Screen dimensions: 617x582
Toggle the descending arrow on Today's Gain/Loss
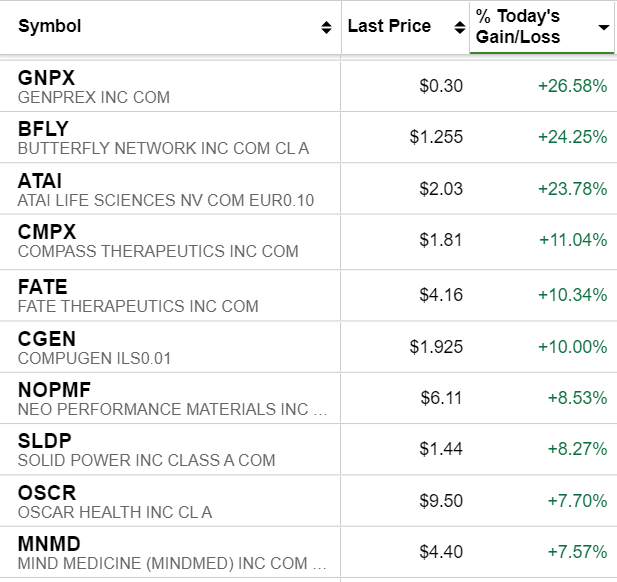tap(603, 28)
